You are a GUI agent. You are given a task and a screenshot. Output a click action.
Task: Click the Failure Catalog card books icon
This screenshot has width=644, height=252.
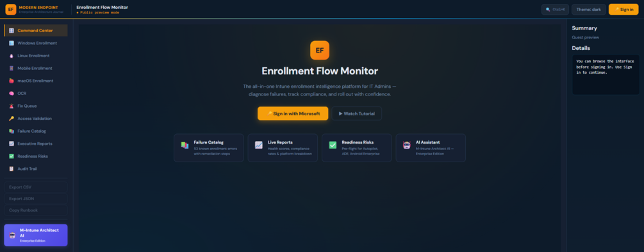(185, 145)
